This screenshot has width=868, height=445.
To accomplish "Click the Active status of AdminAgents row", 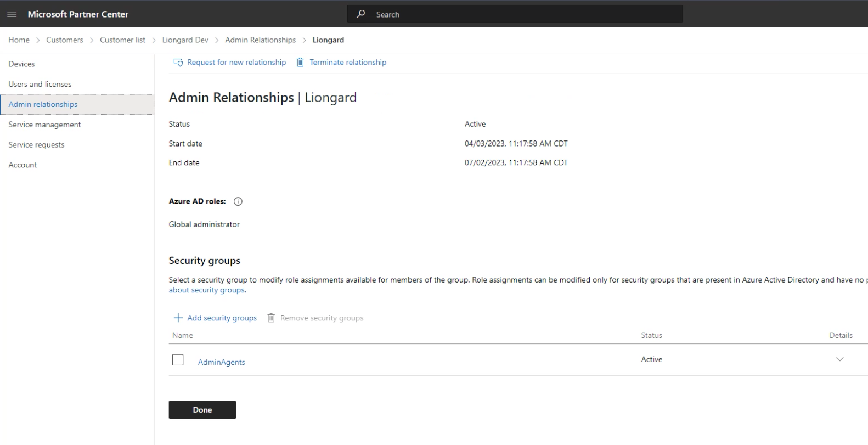I will point(652,359).
